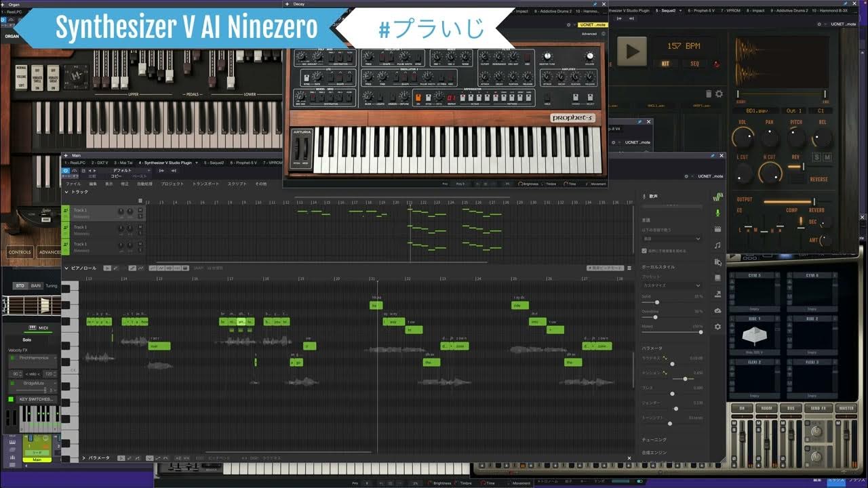Screen dimensions: 868x488
Task: Open the clapperboard render panel icon
Action: [x=717, y=229]
